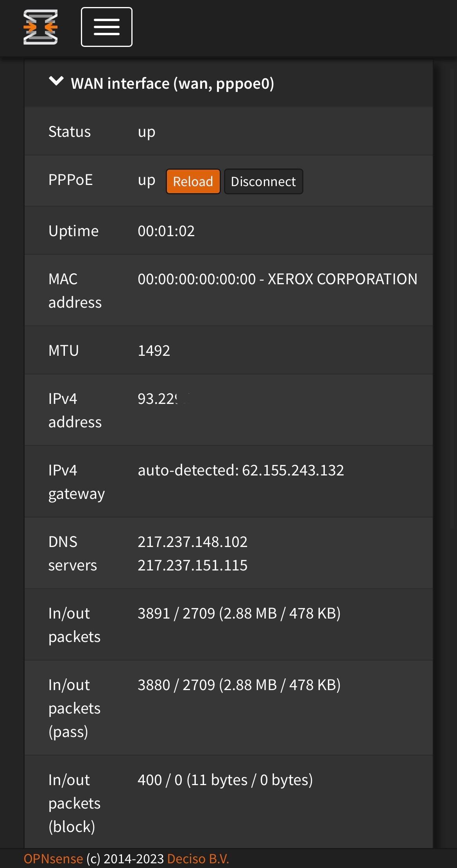Select the MAC address value text
Image resolution: width=457 pixels, height=868 pixels.
pos(278,279)
